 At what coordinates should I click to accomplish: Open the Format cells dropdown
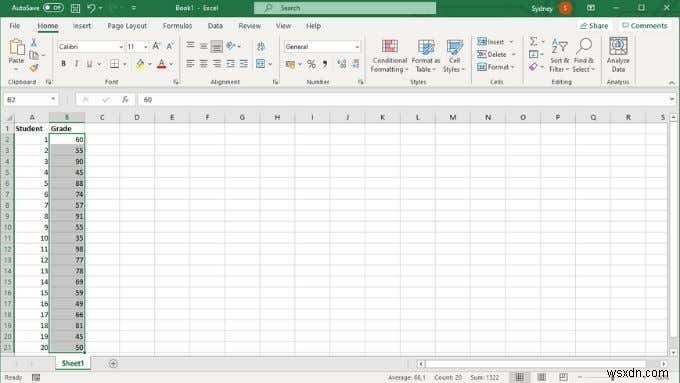click(496, 67)
